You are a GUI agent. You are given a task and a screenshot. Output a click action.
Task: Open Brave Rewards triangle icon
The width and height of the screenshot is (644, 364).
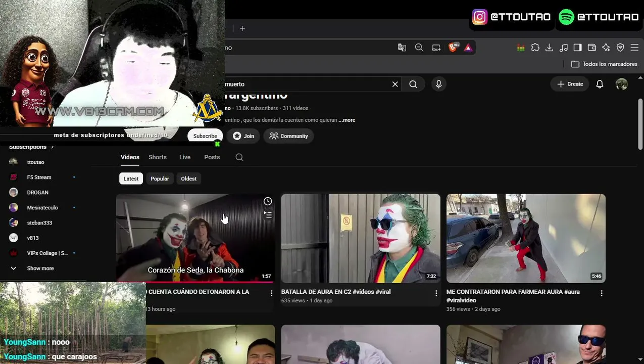(x=468, y=48)
